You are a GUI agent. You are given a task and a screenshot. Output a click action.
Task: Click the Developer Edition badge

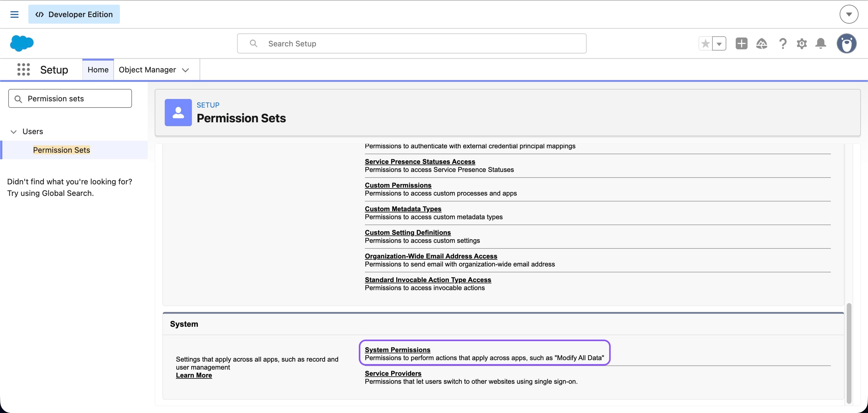click(74, 14)
